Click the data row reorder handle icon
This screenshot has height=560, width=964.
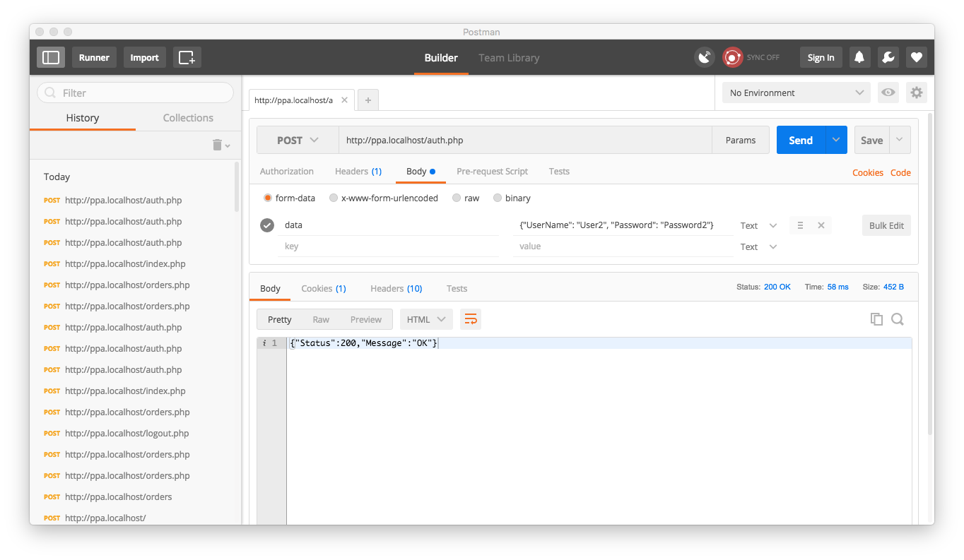(800, 225)
